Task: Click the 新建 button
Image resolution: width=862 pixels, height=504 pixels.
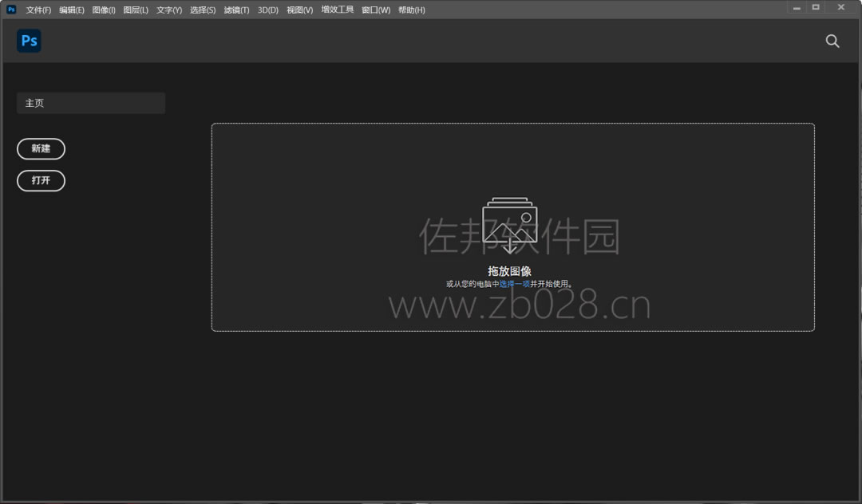Action: pyautogui.click(x=42, y=149)
